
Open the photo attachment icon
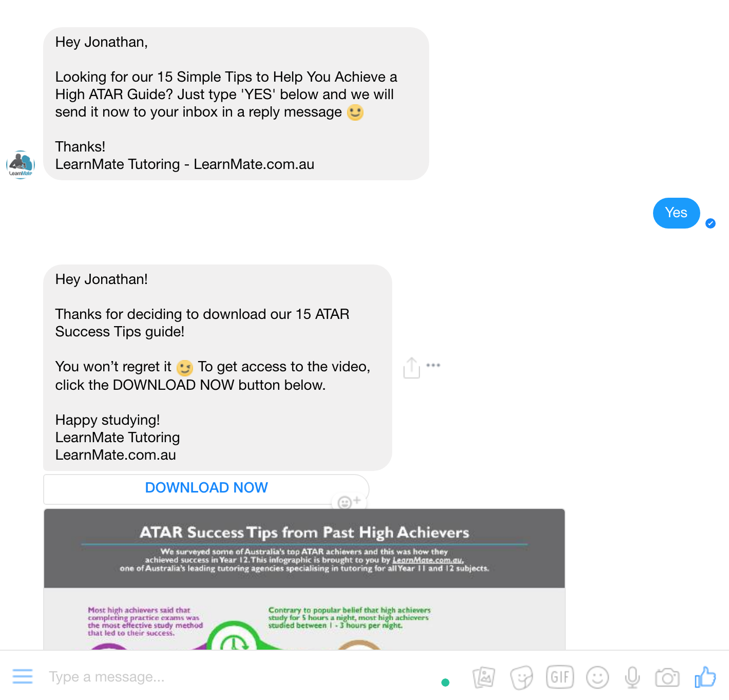[x=484, y=677]
